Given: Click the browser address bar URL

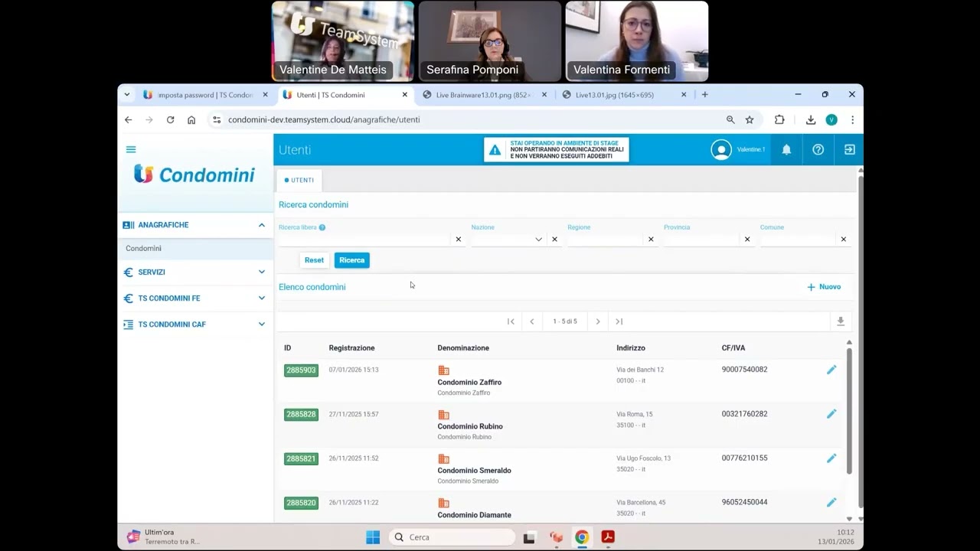Looking at the screenshot, I should click(324, 120).
